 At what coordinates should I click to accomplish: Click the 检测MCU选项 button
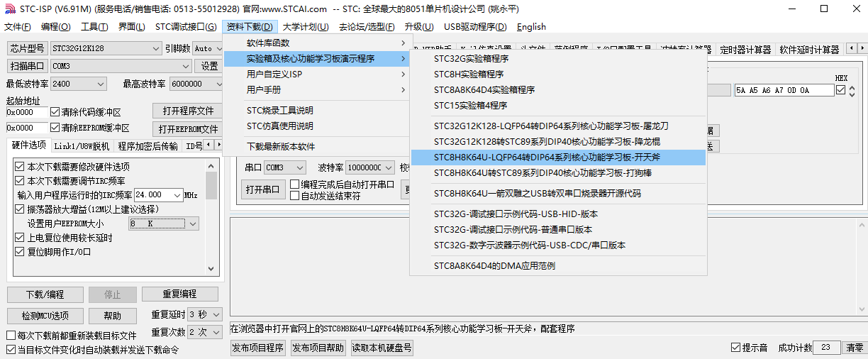45,316
